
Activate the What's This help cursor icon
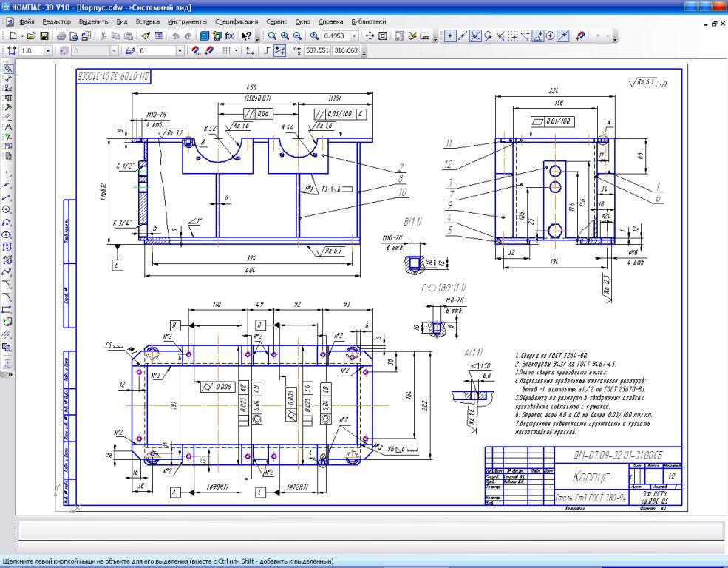pos(247,35)
